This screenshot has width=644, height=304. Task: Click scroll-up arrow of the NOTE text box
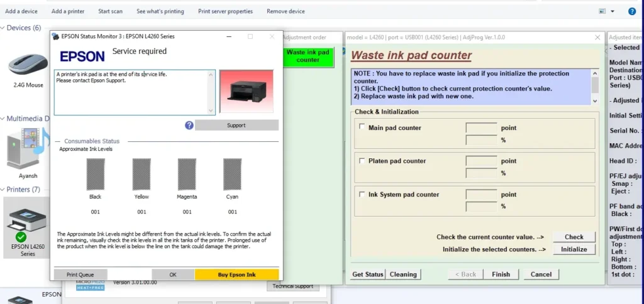click(595, 73)
